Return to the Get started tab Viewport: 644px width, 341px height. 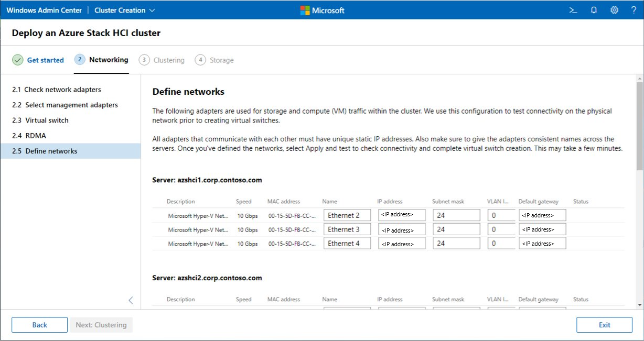(x=45, y=60)
